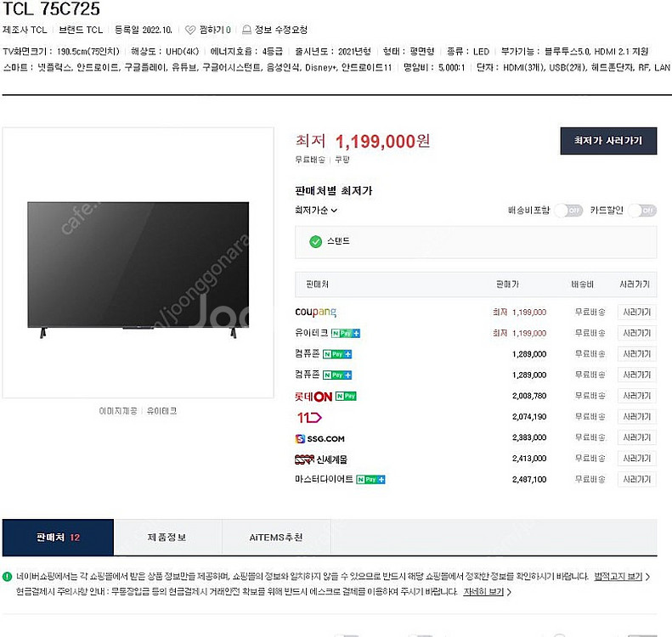Click 사러가기 in the 롯데ON row
Screen dimensions: 672x637
coord(636,397)
